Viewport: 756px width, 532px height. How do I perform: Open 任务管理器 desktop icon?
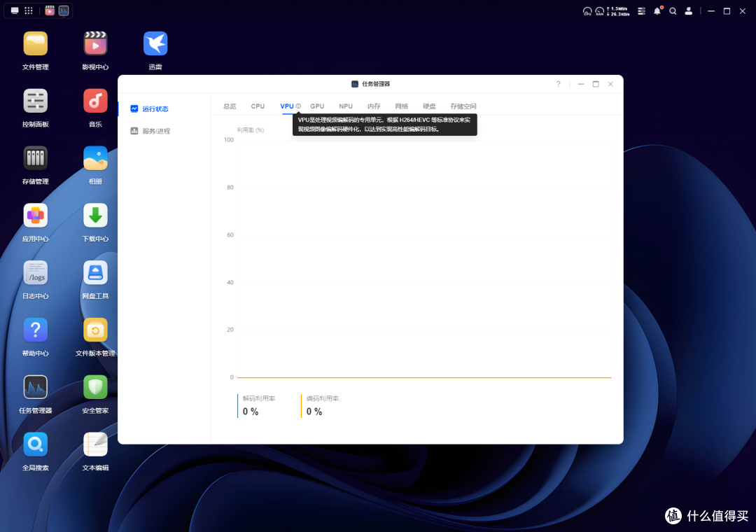pyautogui.click(x=35, y=387)
